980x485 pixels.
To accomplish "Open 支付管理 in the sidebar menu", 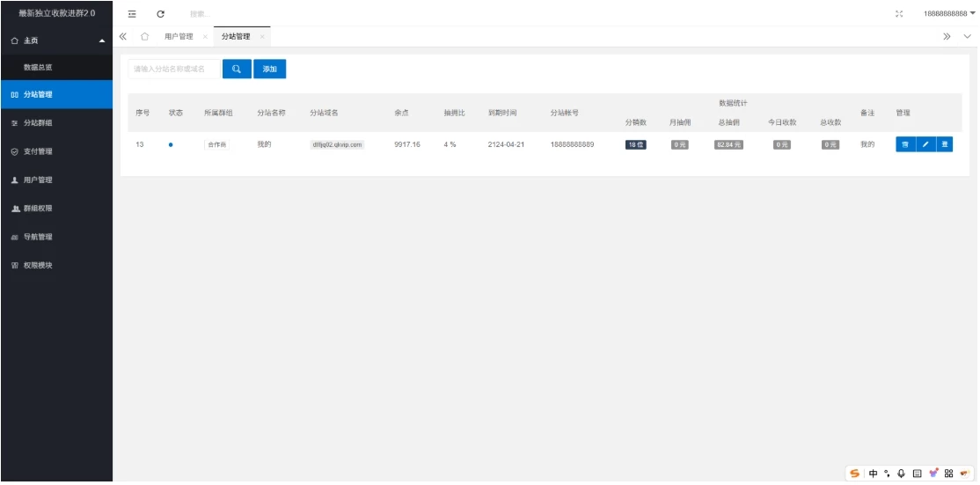I will (38, 151).
